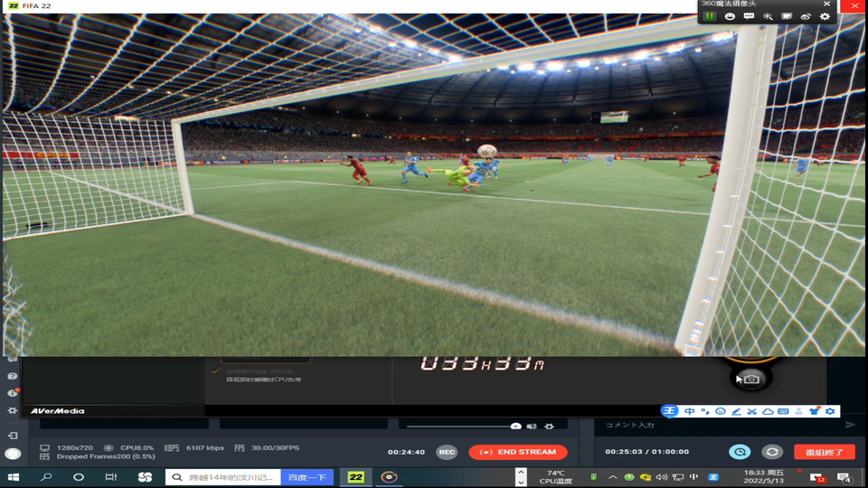
Task: Click CPU temperature 74°C readout
Action: pos(556,477)
